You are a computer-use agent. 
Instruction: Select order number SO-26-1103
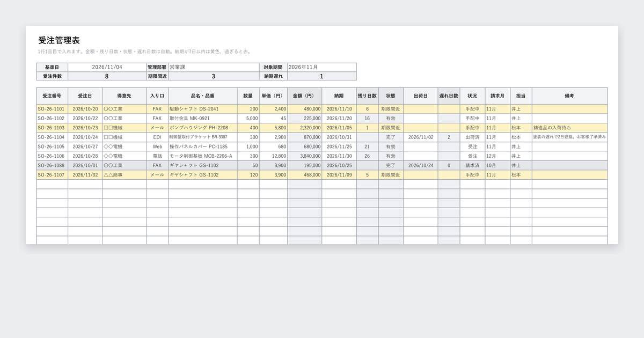(x=52, y=128)
